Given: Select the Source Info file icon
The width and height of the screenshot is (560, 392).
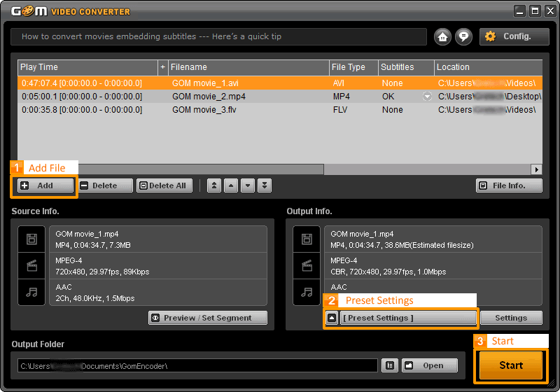Looking at the screenshot, I should (31, 239).
